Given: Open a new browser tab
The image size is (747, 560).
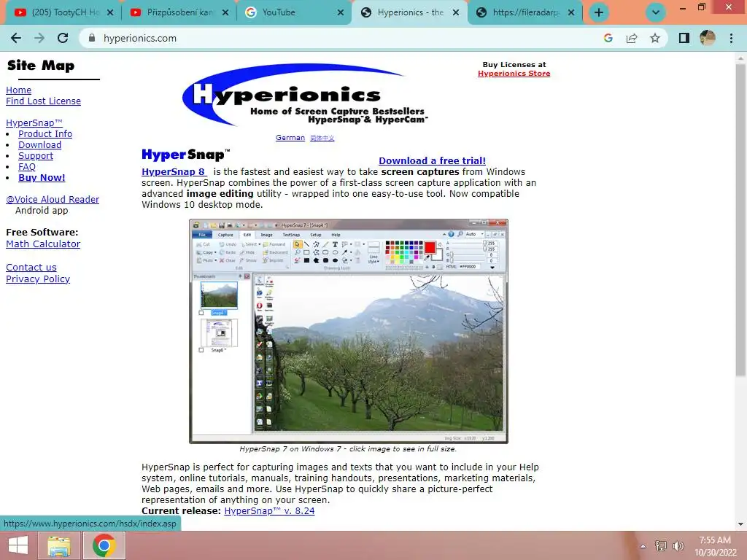Looking at the screenshot, I should (x=599, y=12).
